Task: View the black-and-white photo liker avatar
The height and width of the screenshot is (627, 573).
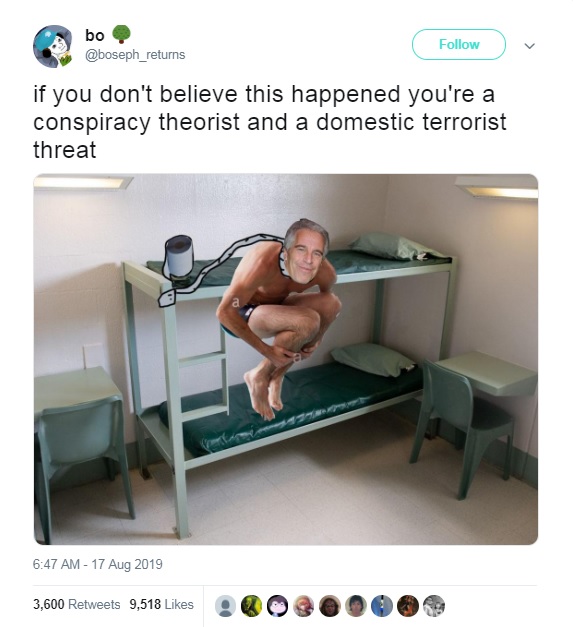Action: point(434,606)
